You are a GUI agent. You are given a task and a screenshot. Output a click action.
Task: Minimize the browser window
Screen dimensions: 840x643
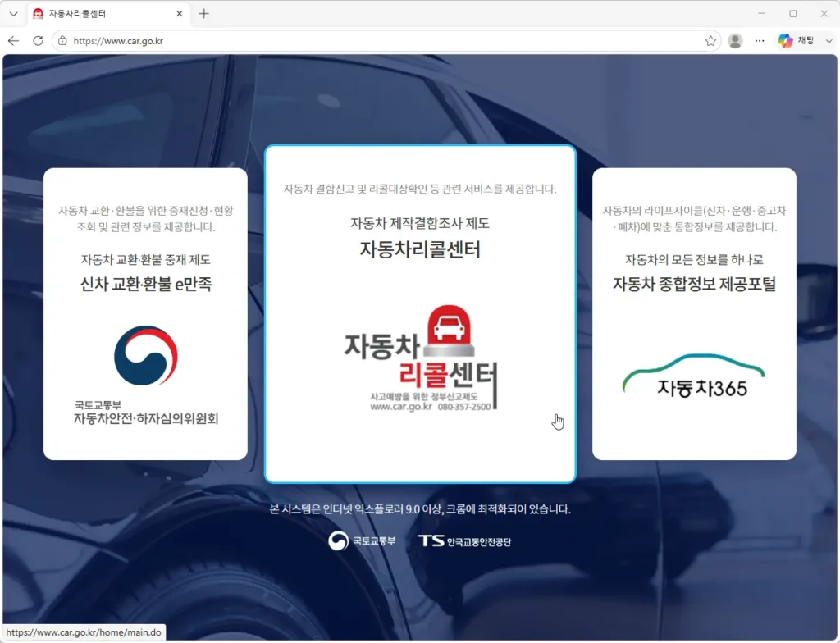(x=762, y=14)
